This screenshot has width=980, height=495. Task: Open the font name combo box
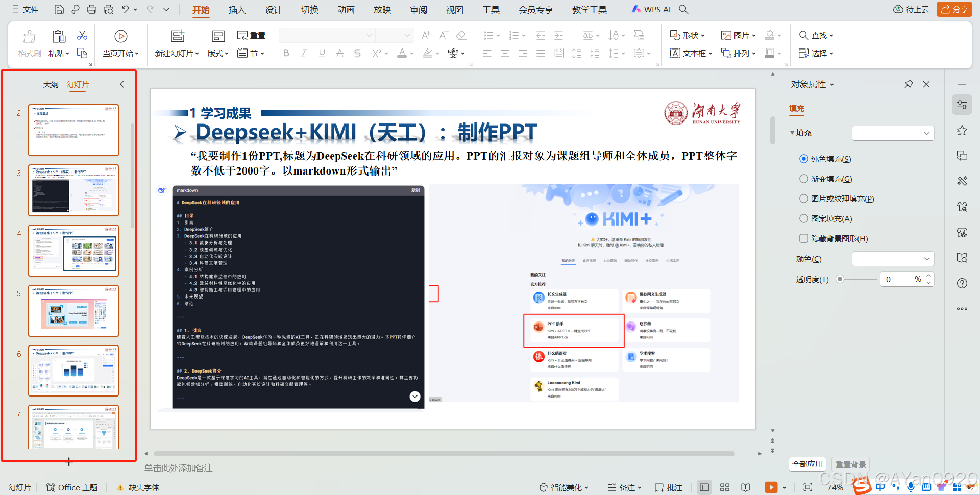[x=326, y=35]
